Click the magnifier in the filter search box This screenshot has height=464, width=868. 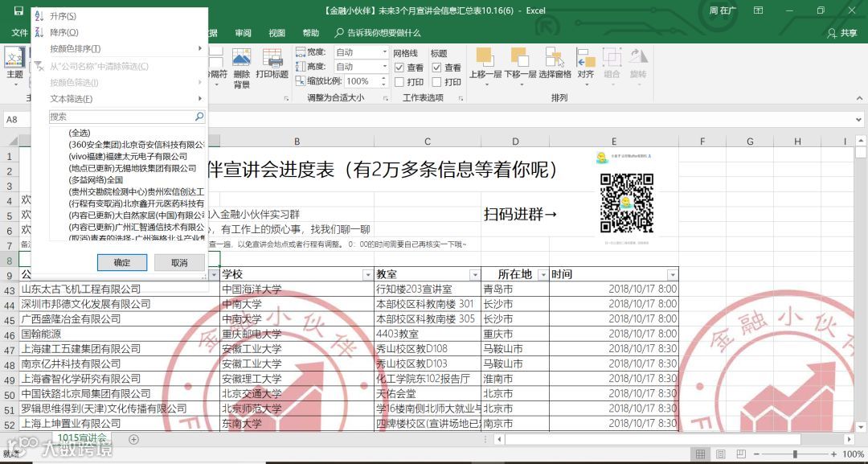[199, 117]
